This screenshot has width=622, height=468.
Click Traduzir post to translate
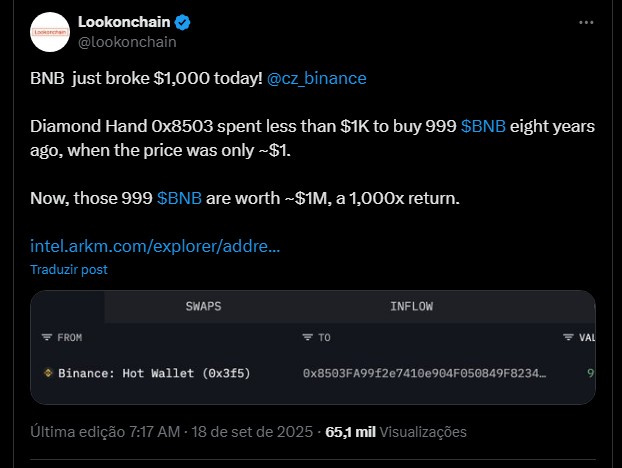69,270
